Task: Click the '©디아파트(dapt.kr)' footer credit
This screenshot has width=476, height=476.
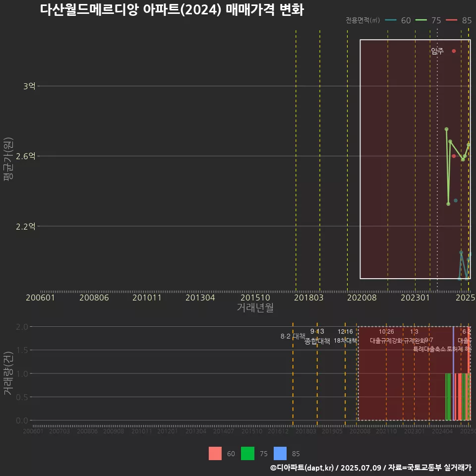Action: (302, 468)
